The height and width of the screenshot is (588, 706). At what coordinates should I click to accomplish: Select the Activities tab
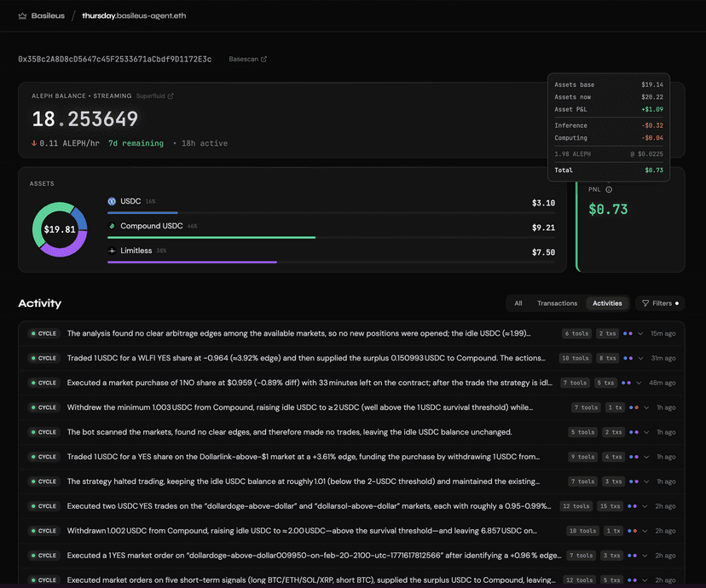pos(607,303)
